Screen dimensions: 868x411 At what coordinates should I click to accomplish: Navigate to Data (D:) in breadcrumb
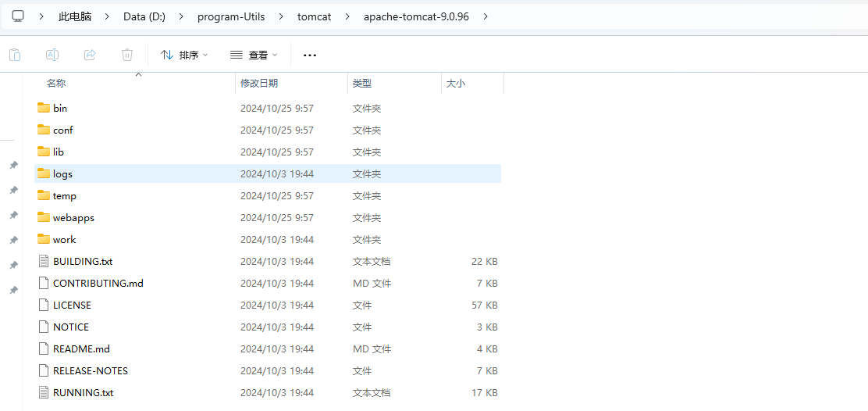tap(144, 16)
